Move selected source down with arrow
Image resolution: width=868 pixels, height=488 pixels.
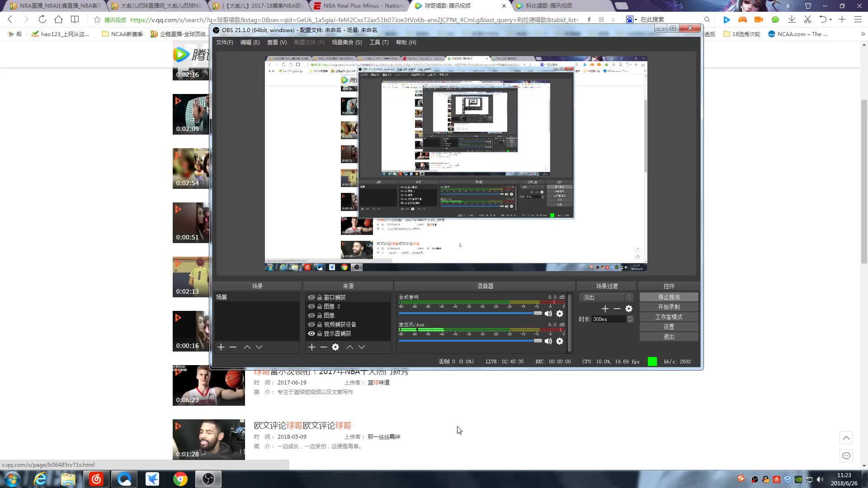(x=362, y=347)
